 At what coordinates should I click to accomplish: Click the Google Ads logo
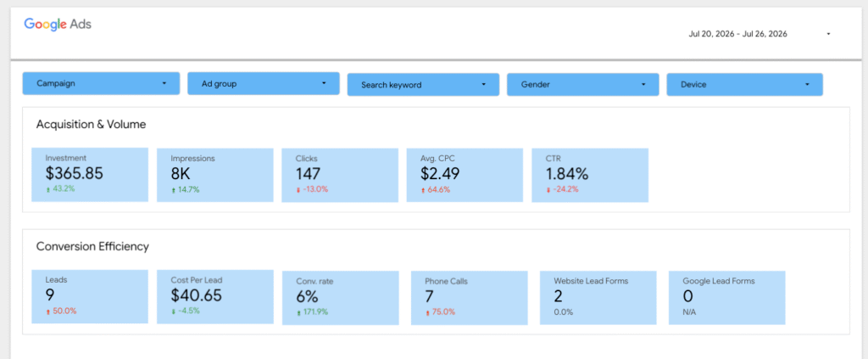pyautogui.click(x=58, y=25)
